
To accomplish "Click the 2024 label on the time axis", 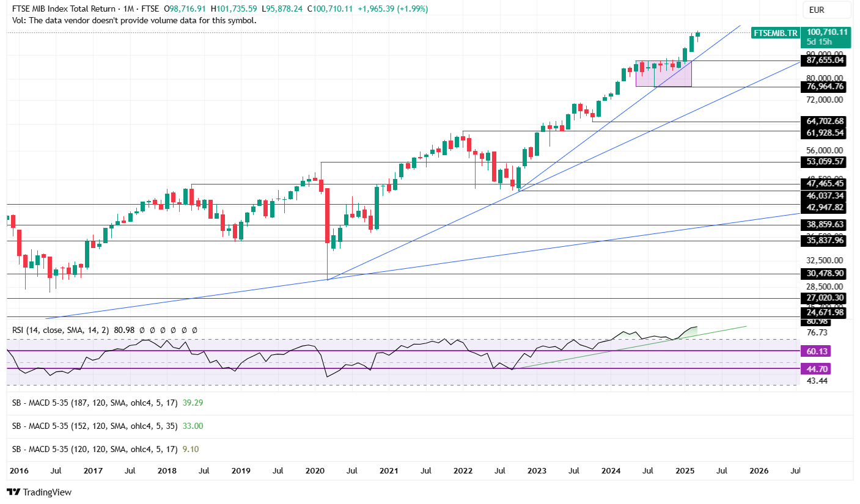I will tap(611, 471).
